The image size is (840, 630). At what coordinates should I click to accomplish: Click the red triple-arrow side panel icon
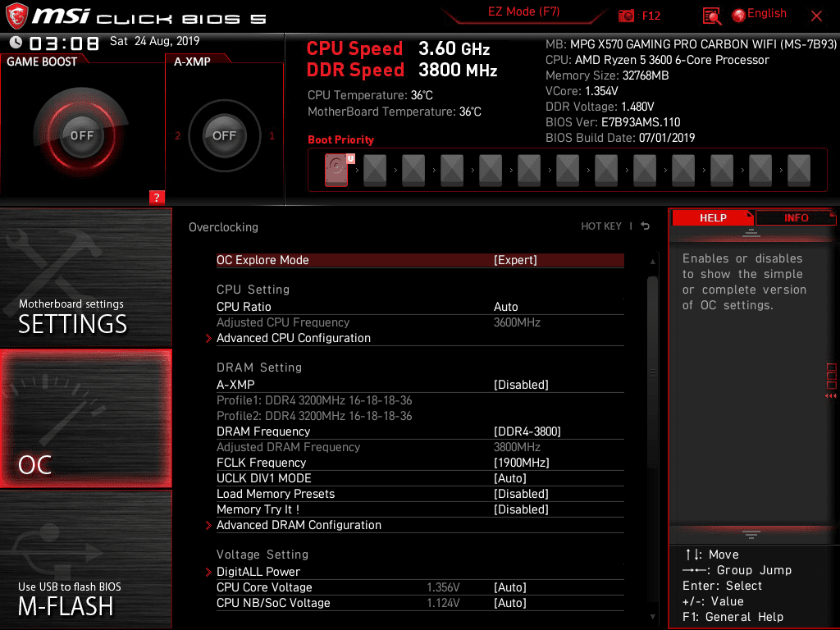[830, 396]
